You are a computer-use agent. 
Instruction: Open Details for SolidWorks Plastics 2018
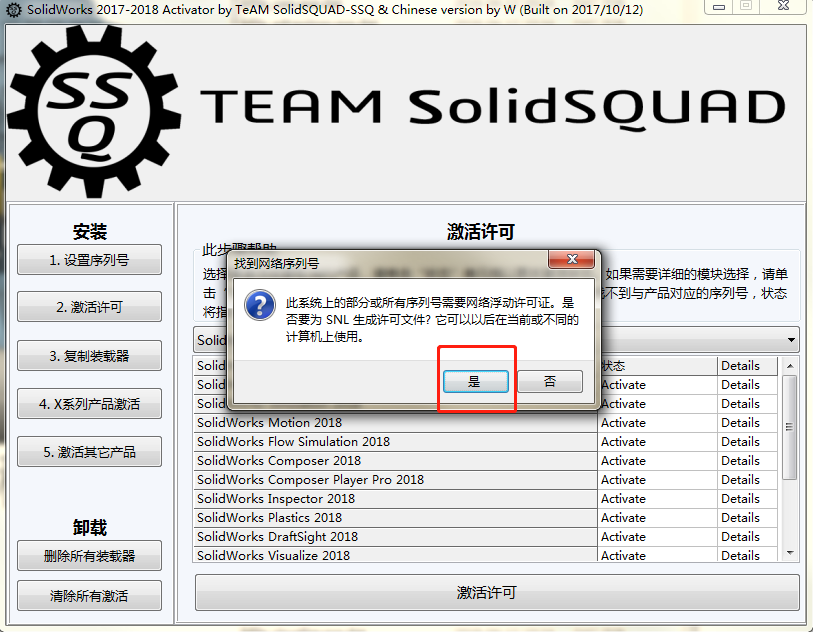(747, 517)
